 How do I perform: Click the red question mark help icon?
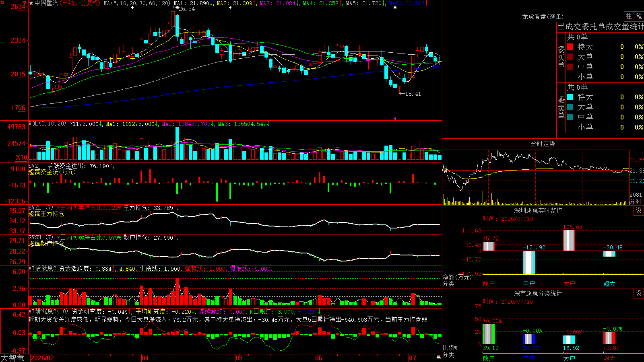tap(25, 3)
